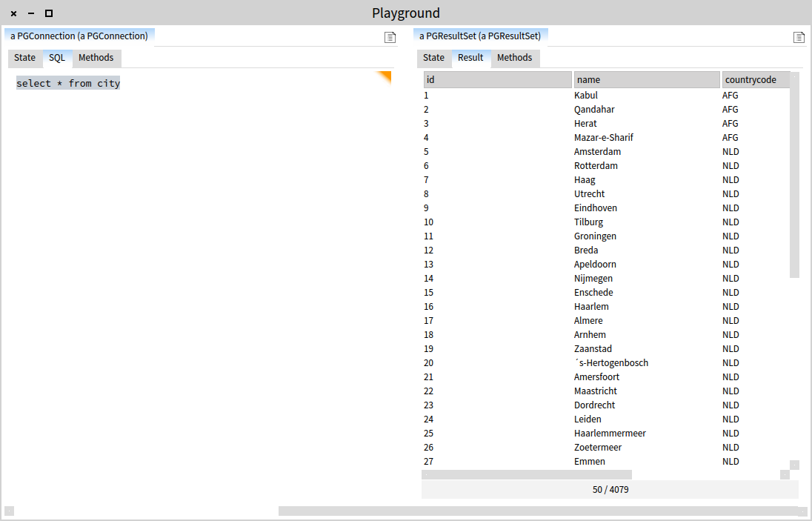Viewport: 812px width, 521px height.
Task: Minimize the Playground window
Action: coord(31,13)
